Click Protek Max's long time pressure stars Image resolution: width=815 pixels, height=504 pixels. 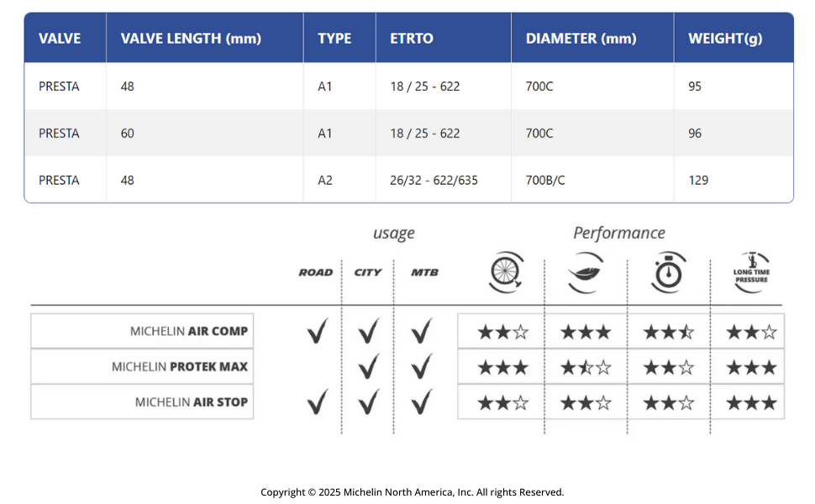tap(751, 367)
